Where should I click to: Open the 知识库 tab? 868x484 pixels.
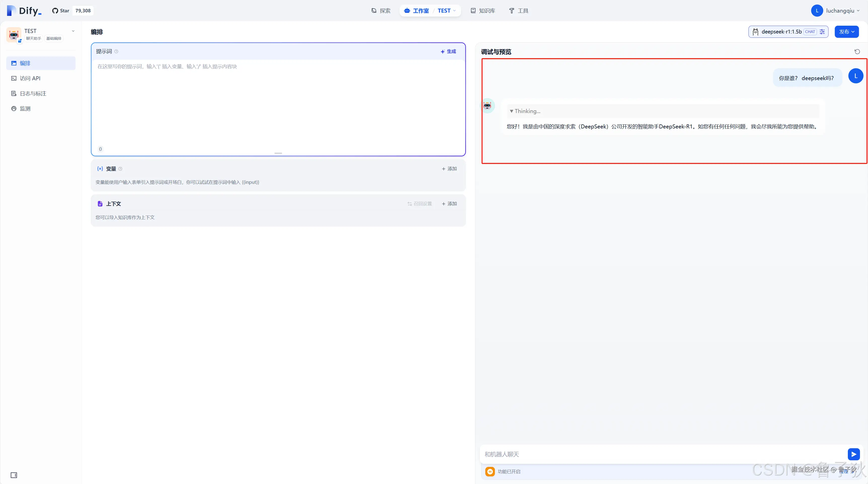[x=483, y=11]
